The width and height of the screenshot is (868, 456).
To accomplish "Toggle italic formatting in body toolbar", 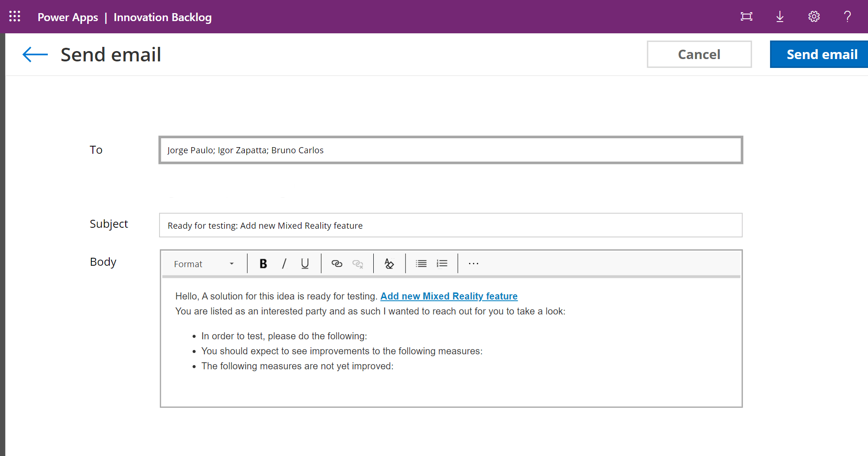I will tap(284, 264).
